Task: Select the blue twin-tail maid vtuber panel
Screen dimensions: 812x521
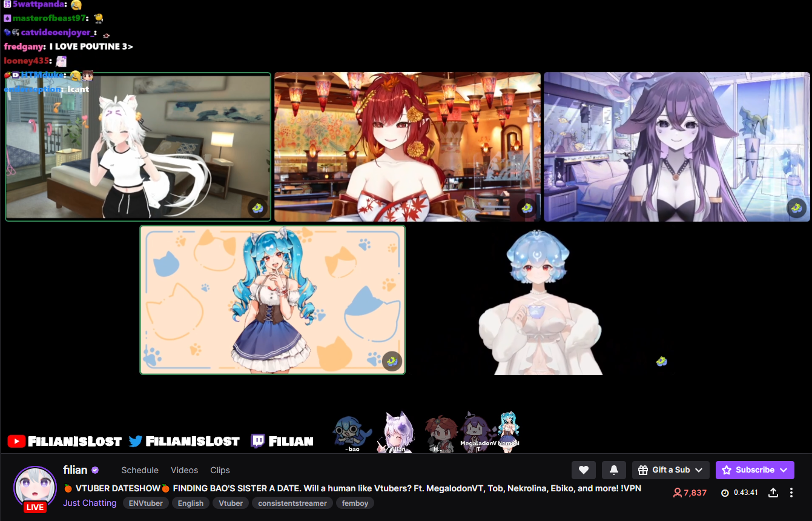Action: tap(272, 300)
